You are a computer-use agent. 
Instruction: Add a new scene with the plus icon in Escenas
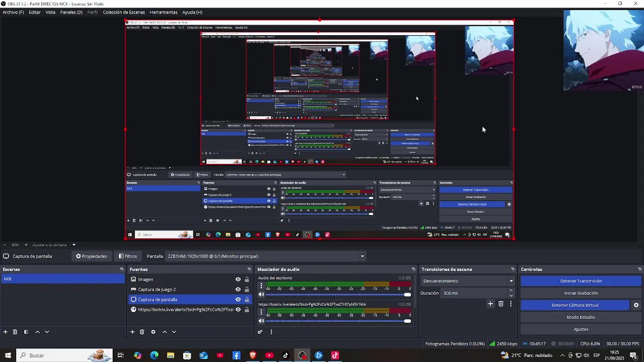[6, 332]
